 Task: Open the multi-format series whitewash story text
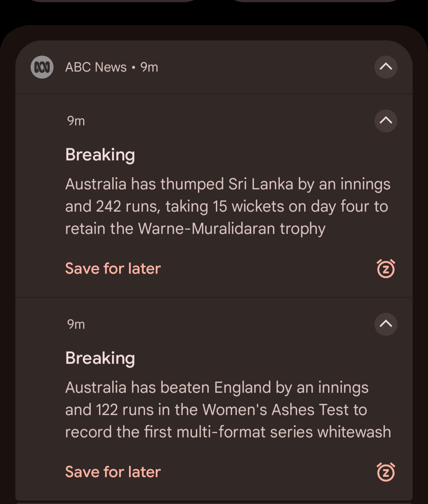click(228, 410)
